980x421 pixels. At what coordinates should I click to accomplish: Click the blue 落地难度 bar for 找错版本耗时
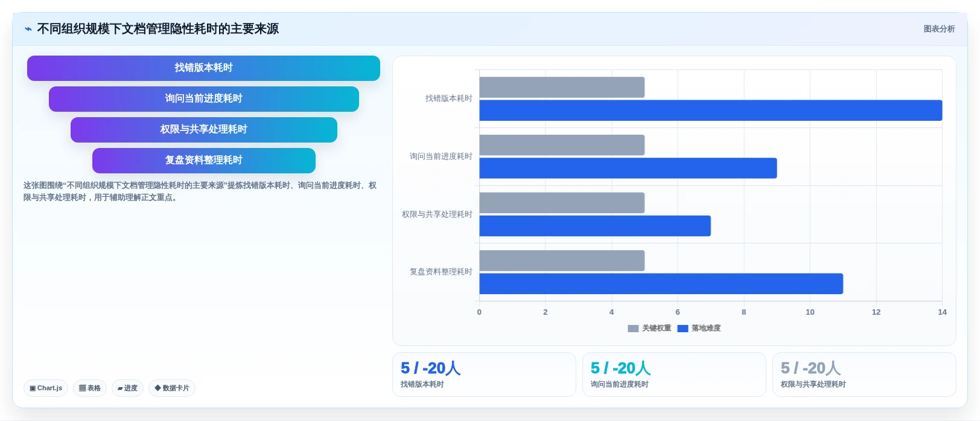point(711,111)
